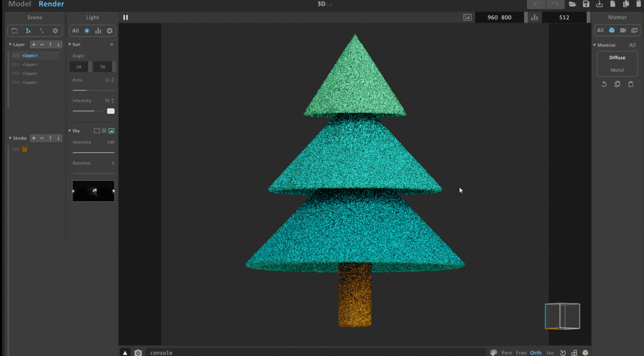The width and height of the screenshot is (644, 356).
Task: Open the Sun light tab icon
Action: [87, 31]
